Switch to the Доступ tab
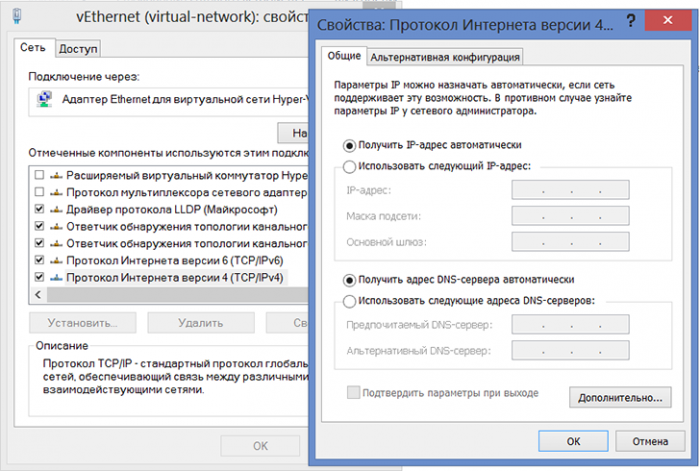The width and height of the screenshot is (700, 471). [x=78, y=48]
